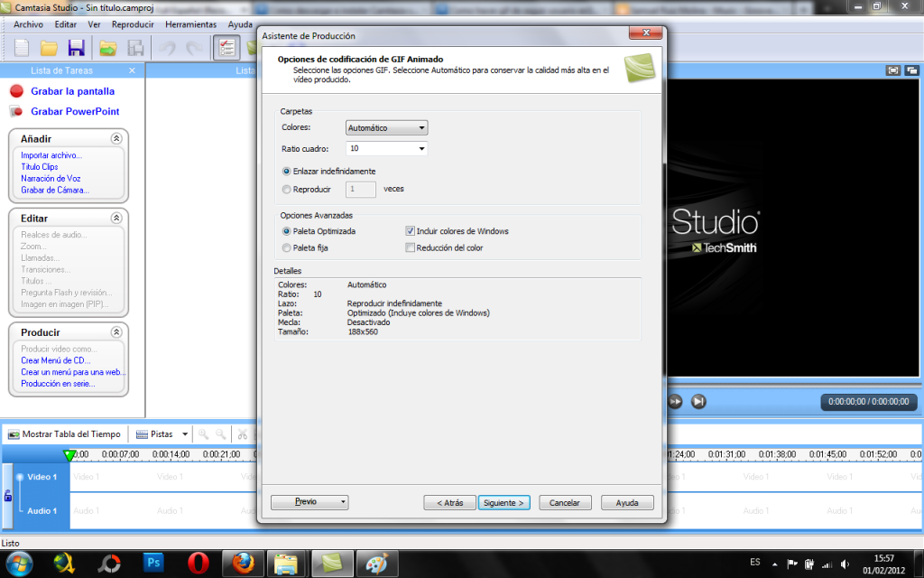
Task: Toggle the Task List toolbar icon
Action: pos(226,48)
